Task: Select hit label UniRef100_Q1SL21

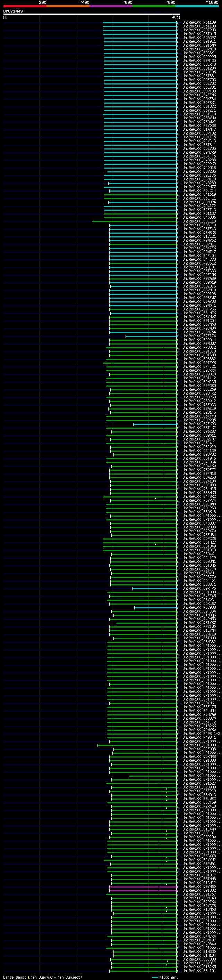Action: point(199,237)
